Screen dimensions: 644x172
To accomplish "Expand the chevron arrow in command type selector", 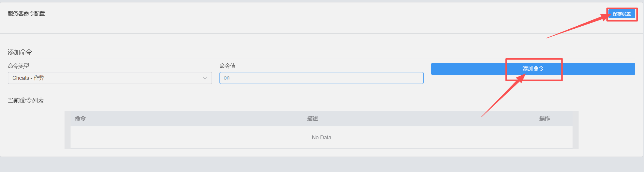I will 205,78.
